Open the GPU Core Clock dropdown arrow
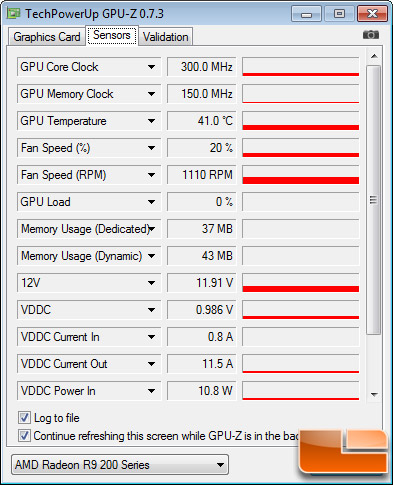Image resolution: width=393 pixels, height=485 pixels. (151, 67)
